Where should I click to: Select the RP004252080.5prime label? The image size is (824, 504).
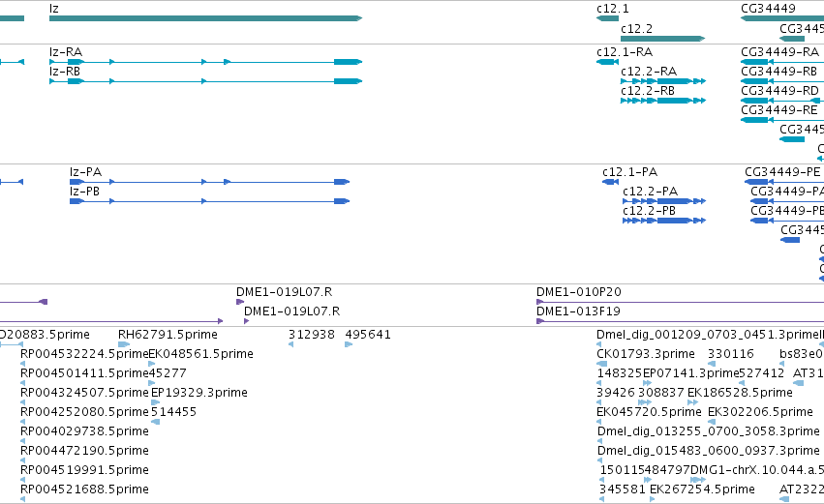(84, 413)
